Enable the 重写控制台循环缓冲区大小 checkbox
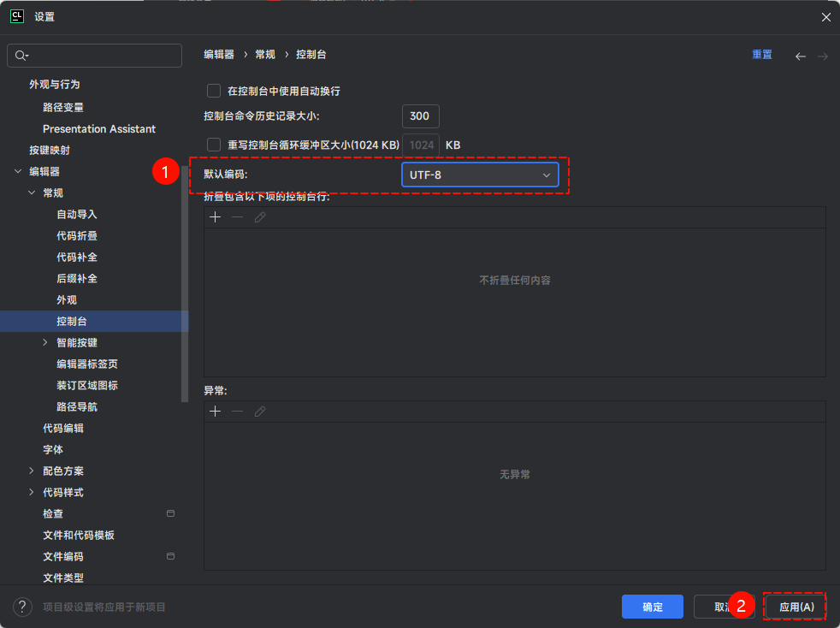Screen dimensions: 840x628 (212, 145)
